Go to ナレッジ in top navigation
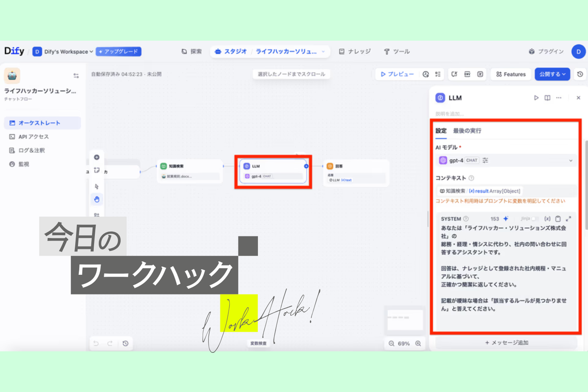588x392 pixels. 354,51
